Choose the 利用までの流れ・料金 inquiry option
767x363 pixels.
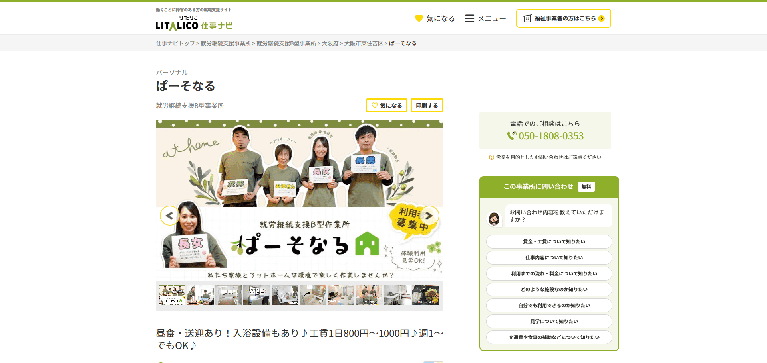click(549, 273)
